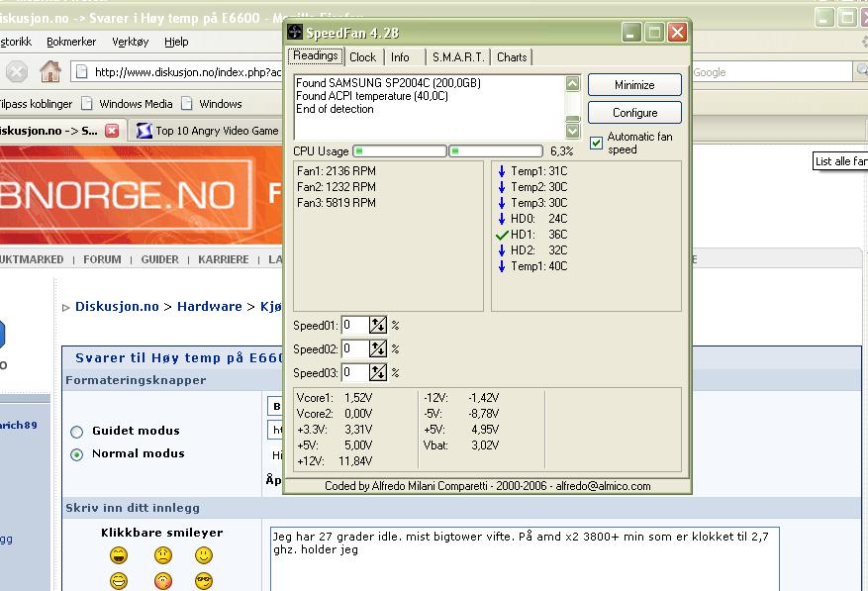The height and width of the screenshot is (591, 868).
Task: Toggle Automatic fan speed checkbox
Action: (596, 143)
